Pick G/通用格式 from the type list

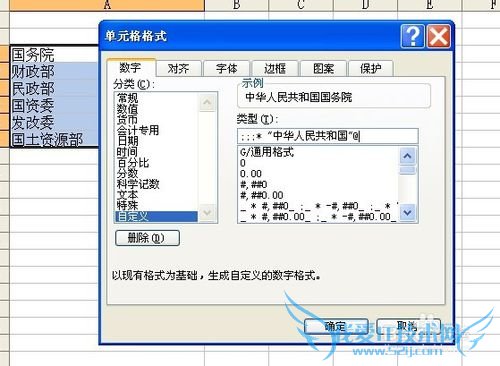click(318, 152)
